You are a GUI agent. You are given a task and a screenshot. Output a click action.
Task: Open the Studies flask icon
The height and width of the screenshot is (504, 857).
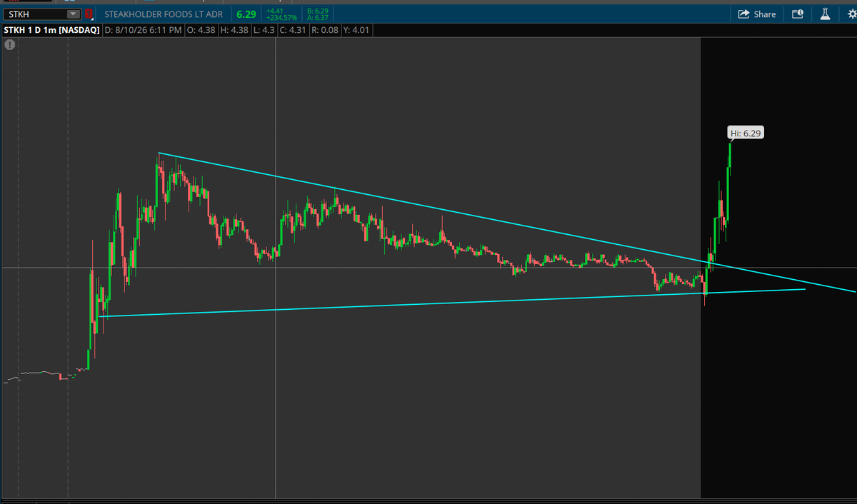click(823, 14)
